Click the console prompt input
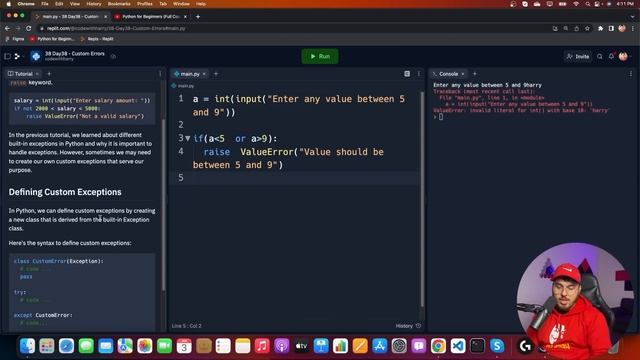Image resolution: width=640 pixels, height=360 pixels. 441,117
